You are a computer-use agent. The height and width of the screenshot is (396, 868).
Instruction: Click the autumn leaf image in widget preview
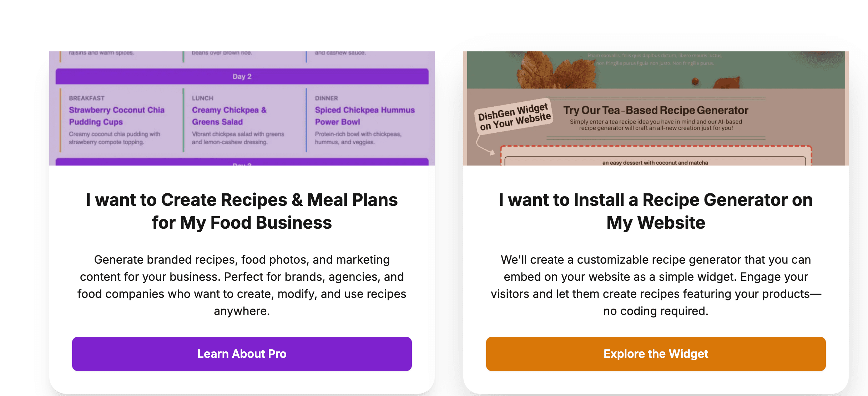[x=557, y=70]
